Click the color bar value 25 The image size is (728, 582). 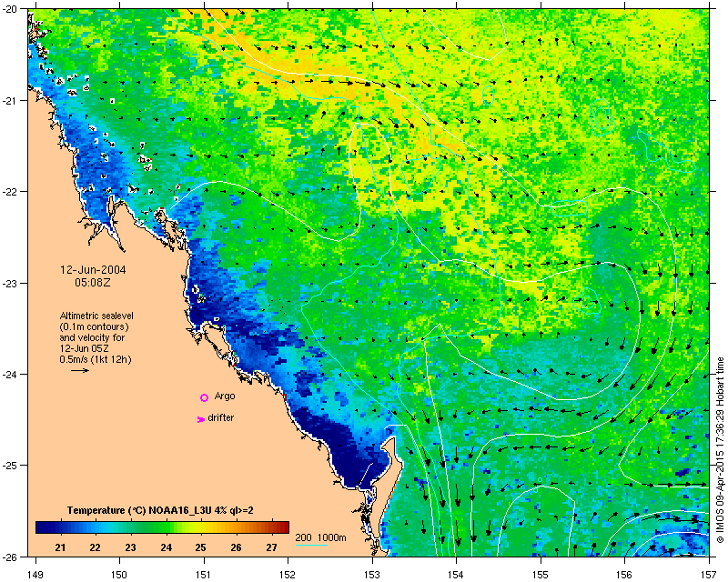tap(200, 547)
